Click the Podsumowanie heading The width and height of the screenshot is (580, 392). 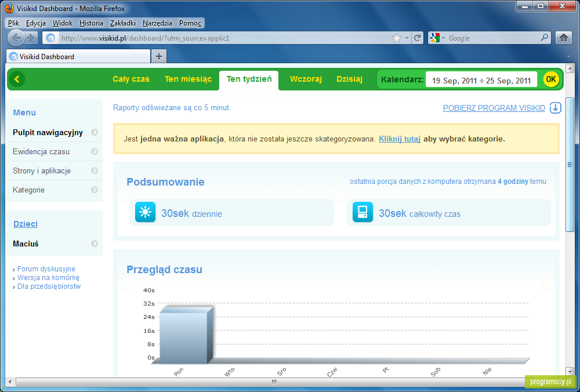(165, 182)
